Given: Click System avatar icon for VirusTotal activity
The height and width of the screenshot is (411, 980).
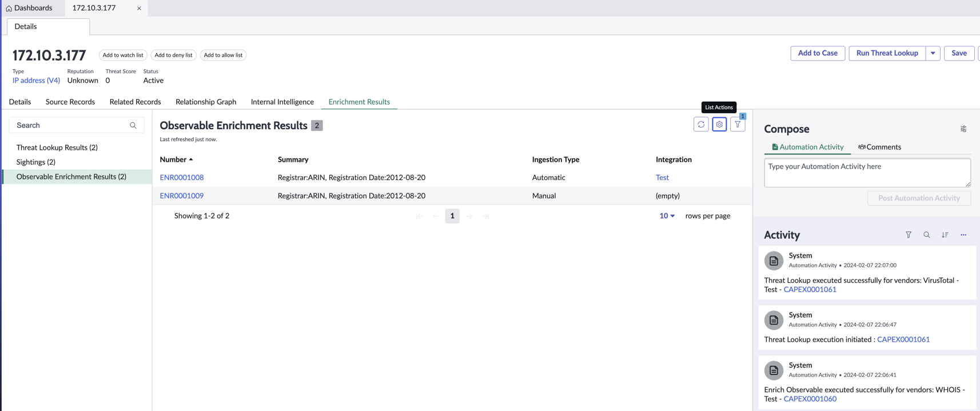Looking at the screenshot, I should click(774, 261).
